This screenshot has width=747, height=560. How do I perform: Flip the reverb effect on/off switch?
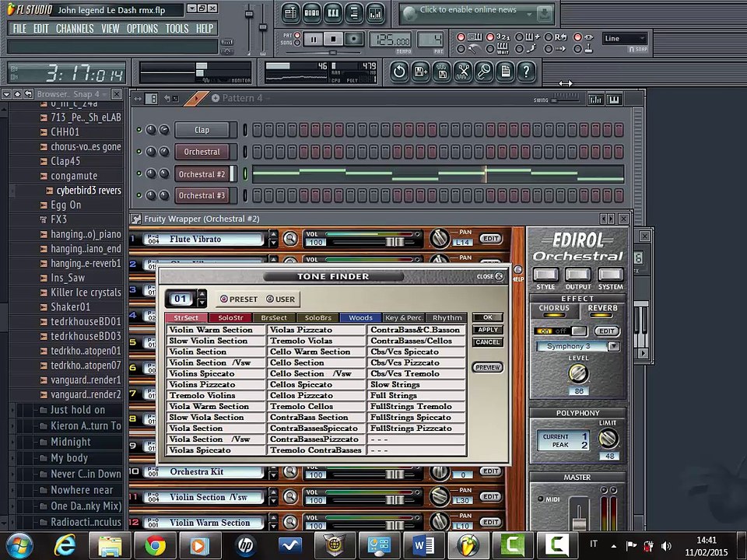coord(561,331)
